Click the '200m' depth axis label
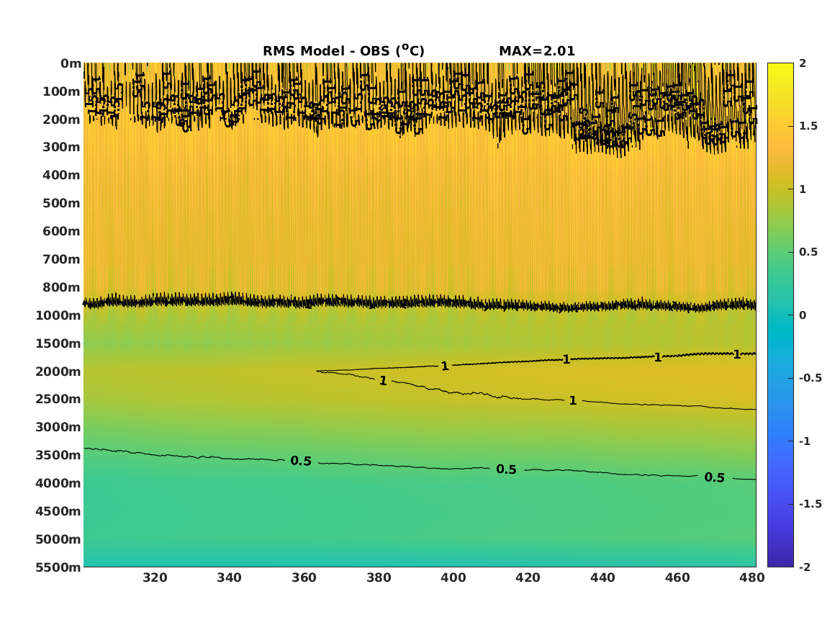The height and width of the screenshot is (630, 840). 62,120
